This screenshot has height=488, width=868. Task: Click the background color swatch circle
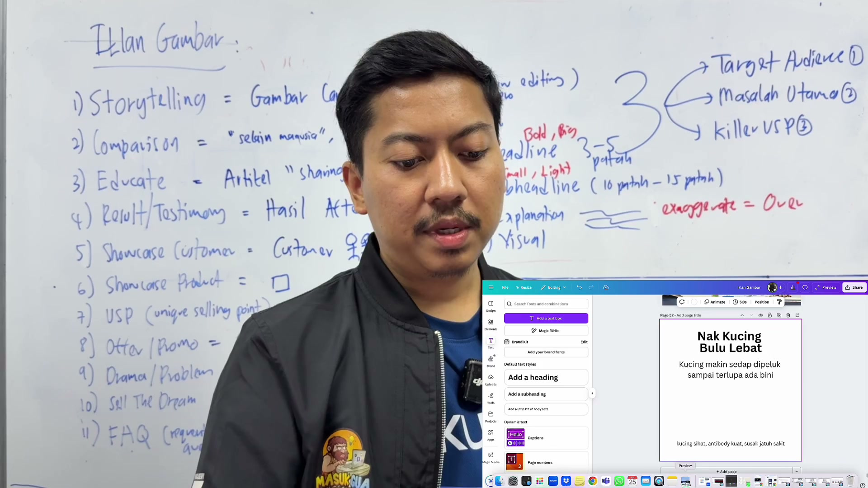[x=694, y=302]
